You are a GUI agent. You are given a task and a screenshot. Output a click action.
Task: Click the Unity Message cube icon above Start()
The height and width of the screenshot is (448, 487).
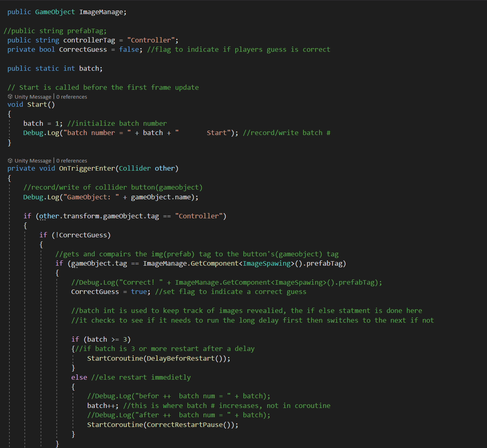10,97
